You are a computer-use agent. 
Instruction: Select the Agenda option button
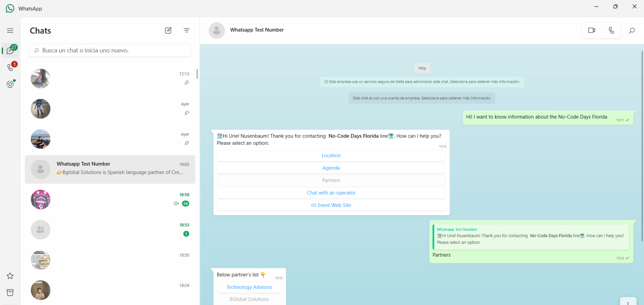point(331,168)
